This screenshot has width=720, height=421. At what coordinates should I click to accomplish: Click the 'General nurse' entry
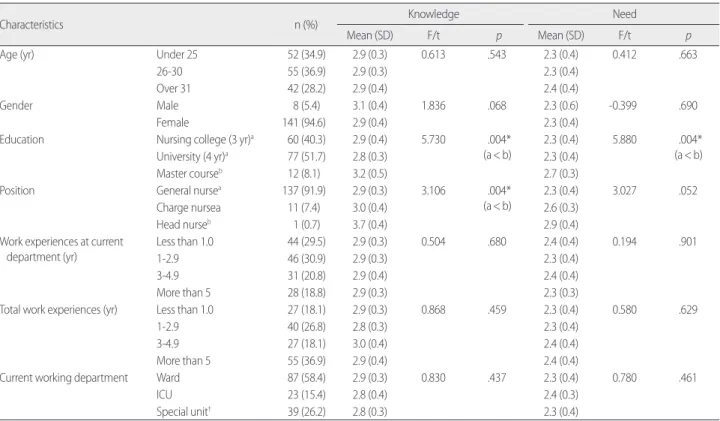coord(188,191)
